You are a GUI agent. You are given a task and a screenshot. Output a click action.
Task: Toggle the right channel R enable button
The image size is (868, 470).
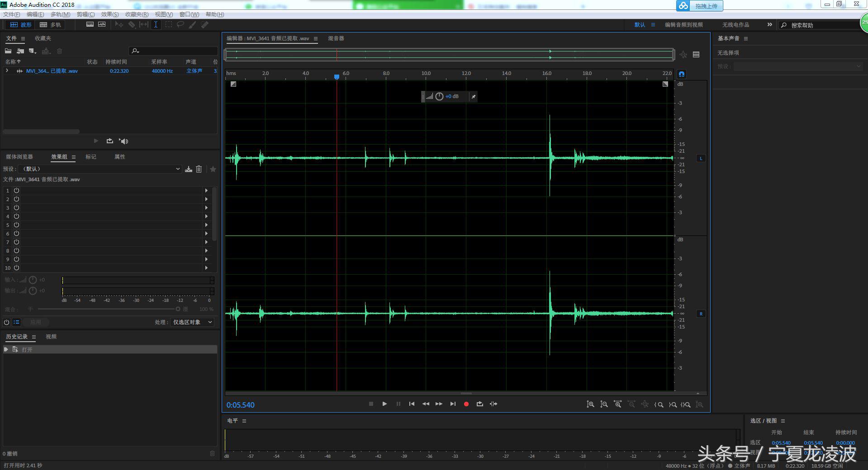coord(701,314)
